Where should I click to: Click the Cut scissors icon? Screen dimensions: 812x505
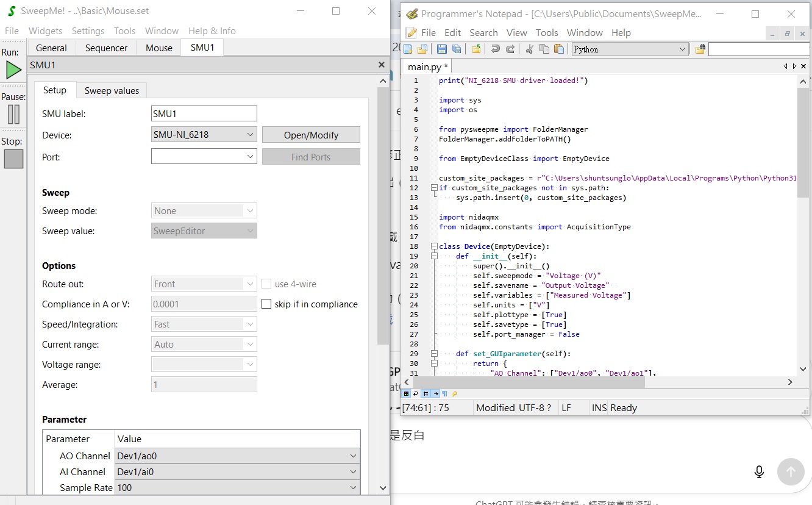point(529,49)
